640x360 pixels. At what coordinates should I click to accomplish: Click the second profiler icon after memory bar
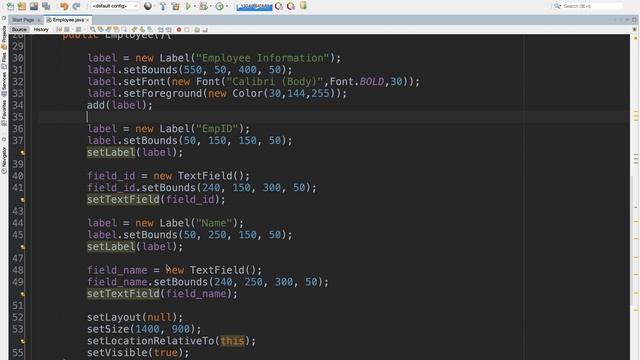[291, 6]
